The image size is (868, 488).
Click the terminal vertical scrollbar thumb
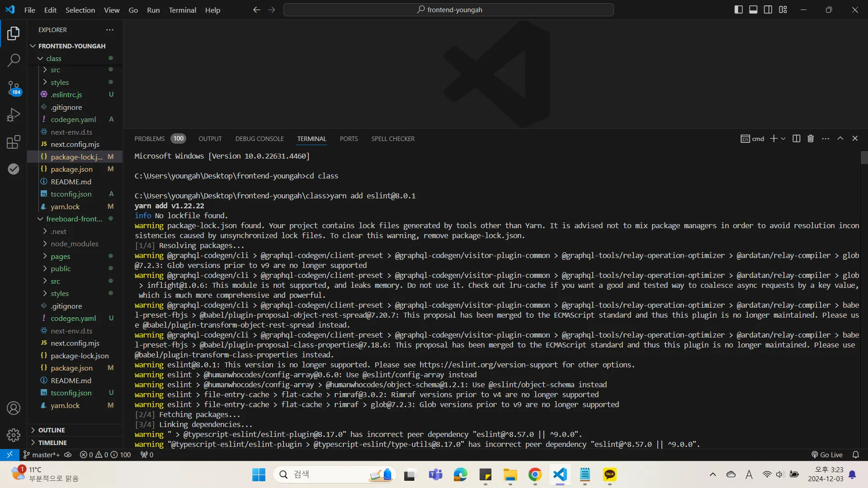coord(864,157)
